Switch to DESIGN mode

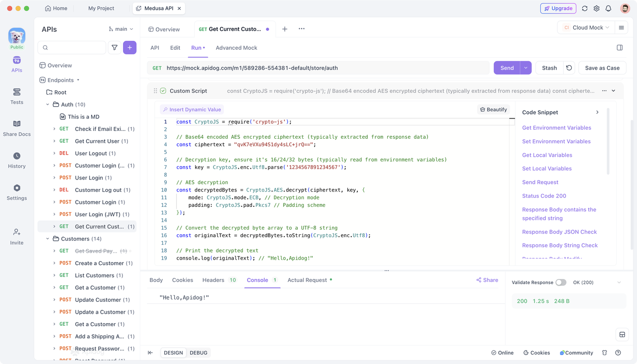pyautogui.click(x=173, y=353)
